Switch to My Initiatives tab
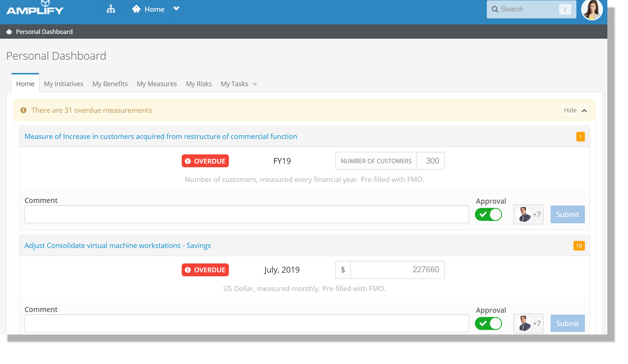The image size is (628, 364). (x=63, y=84)
